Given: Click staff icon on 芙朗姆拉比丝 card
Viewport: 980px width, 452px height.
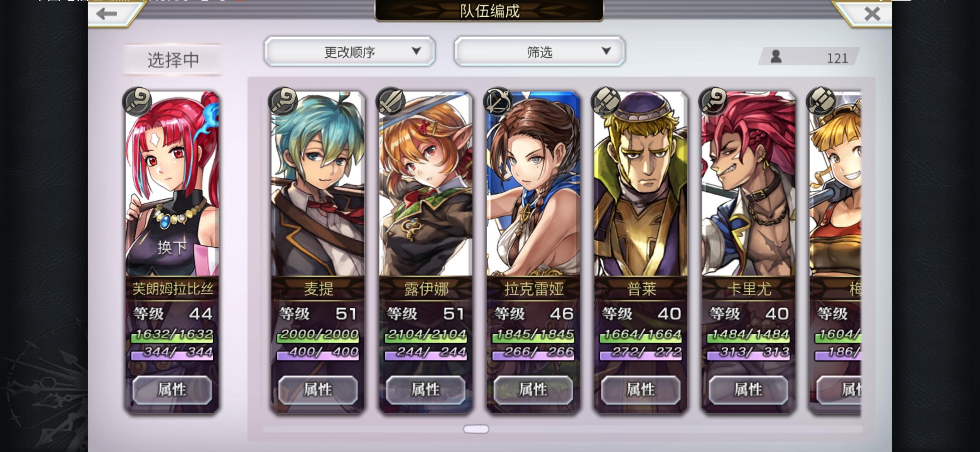Looking at the screenshot, I should point(137,101).
